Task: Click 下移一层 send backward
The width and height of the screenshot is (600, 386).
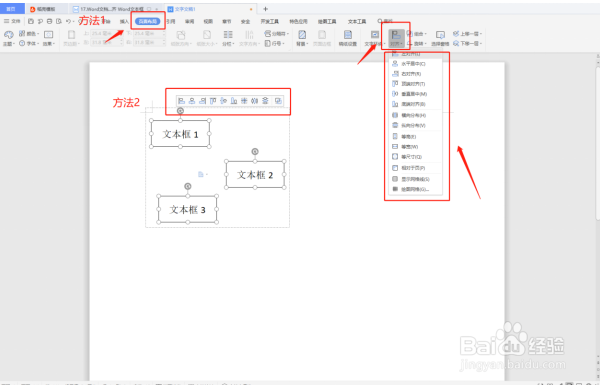Action: pos(467,44)
